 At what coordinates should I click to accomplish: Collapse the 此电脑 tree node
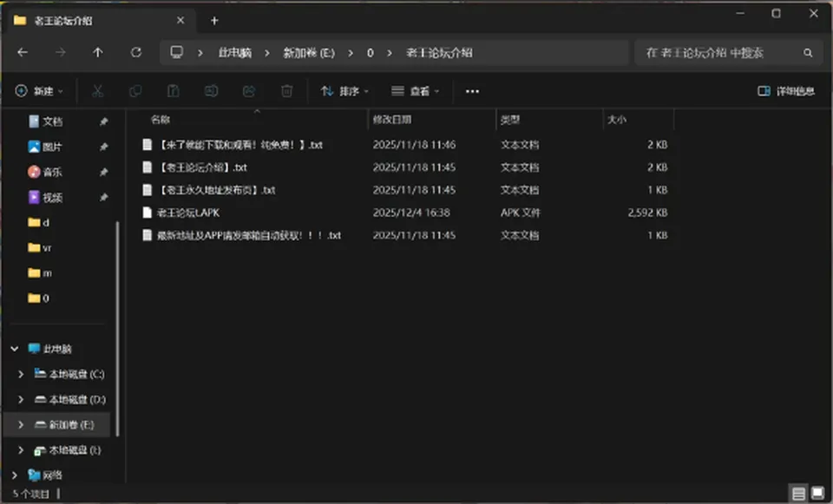pos(15,349)
